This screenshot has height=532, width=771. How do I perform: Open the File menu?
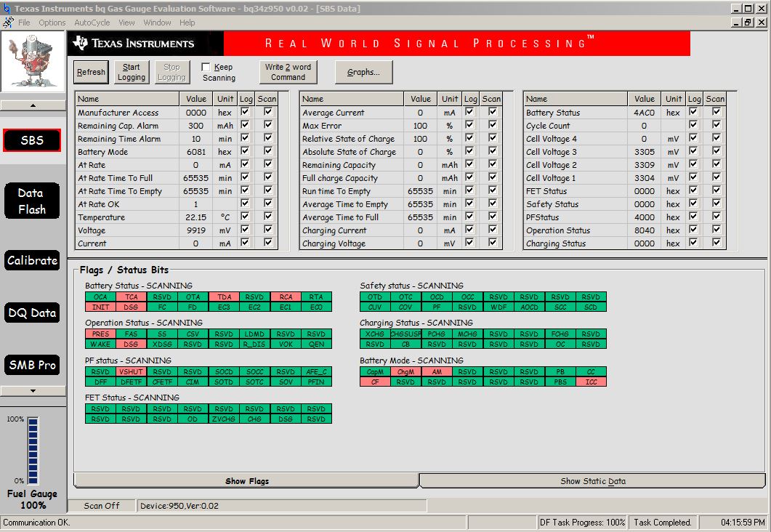[24, 23]
